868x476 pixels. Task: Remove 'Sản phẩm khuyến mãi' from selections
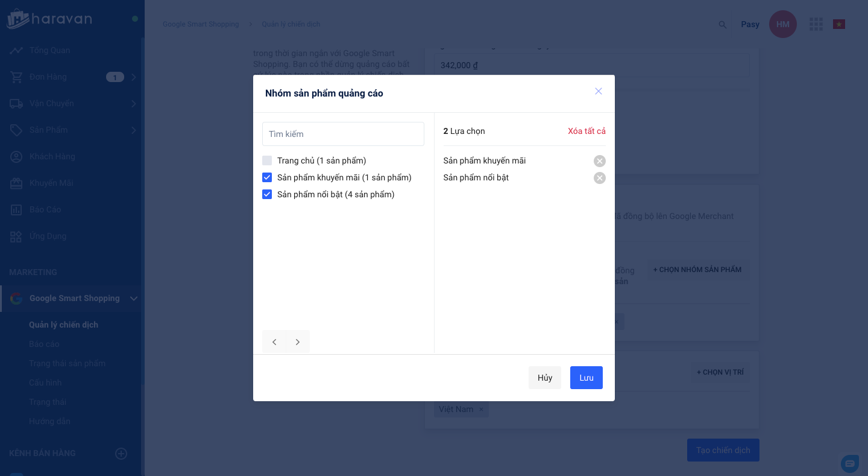599,161
